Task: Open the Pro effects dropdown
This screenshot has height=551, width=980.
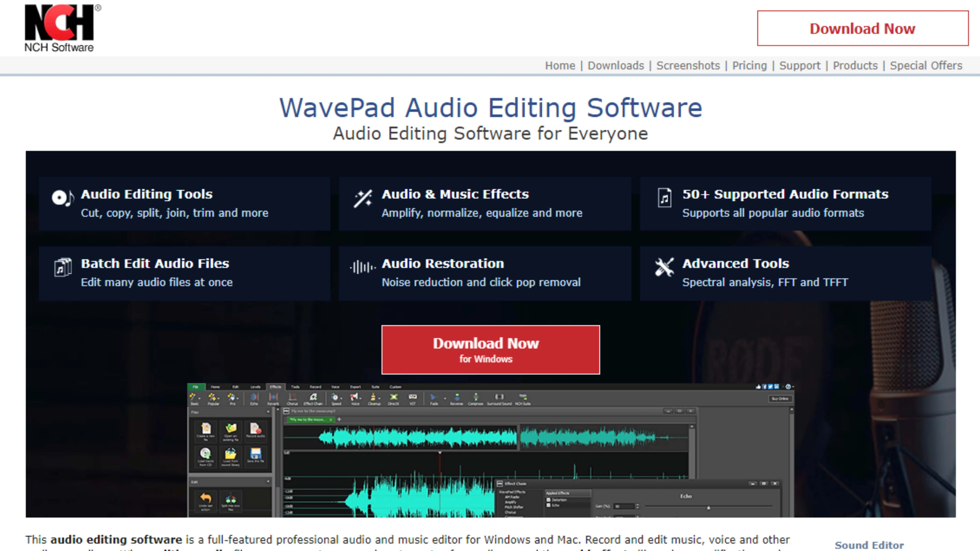Action: point(238,399)
